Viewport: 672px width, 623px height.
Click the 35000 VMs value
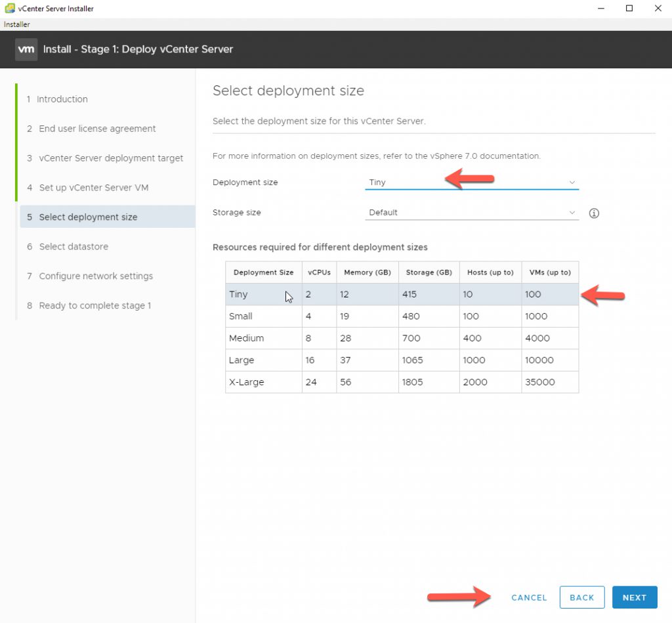pos(539,382)
